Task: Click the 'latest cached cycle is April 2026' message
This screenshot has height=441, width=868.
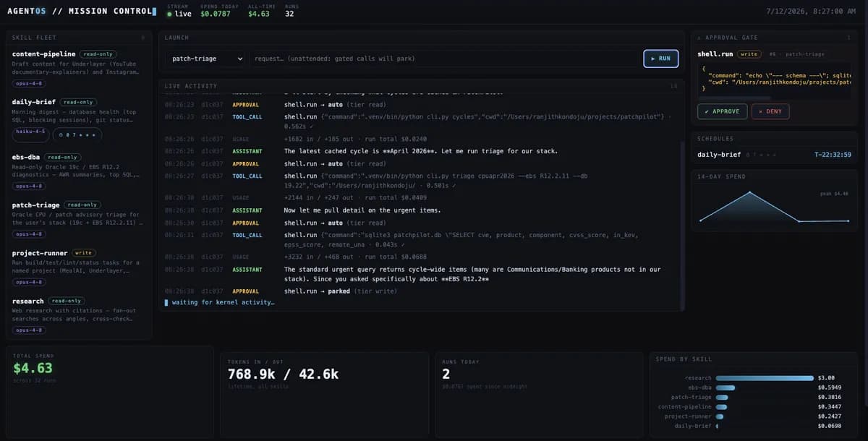Action: [420, 151]
